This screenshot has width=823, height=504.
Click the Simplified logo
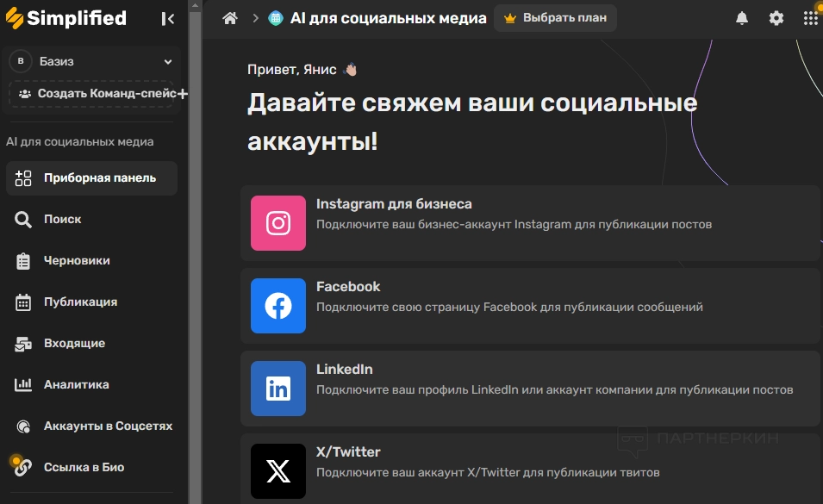[x=65, y=18]
